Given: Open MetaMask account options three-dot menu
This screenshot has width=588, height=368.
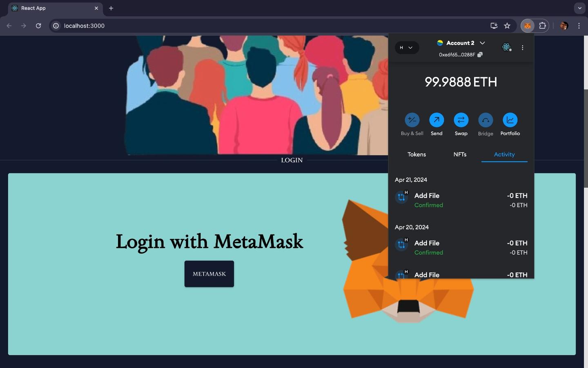Looking at the screenshot, I should [x=522, y=48].
